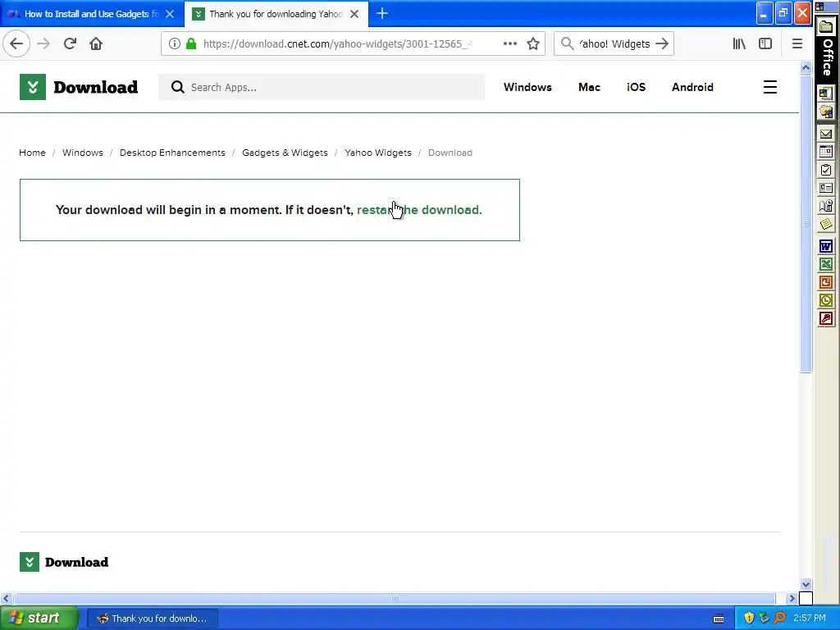Click the Download logo in the site header
The image size is (840, 630).
pos(79,87)
